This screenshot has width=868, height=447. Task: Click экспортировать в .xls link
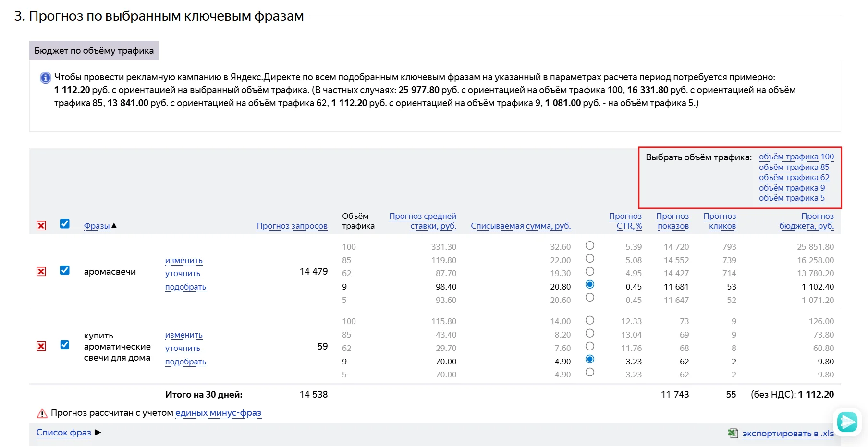[x=788, y=433]
